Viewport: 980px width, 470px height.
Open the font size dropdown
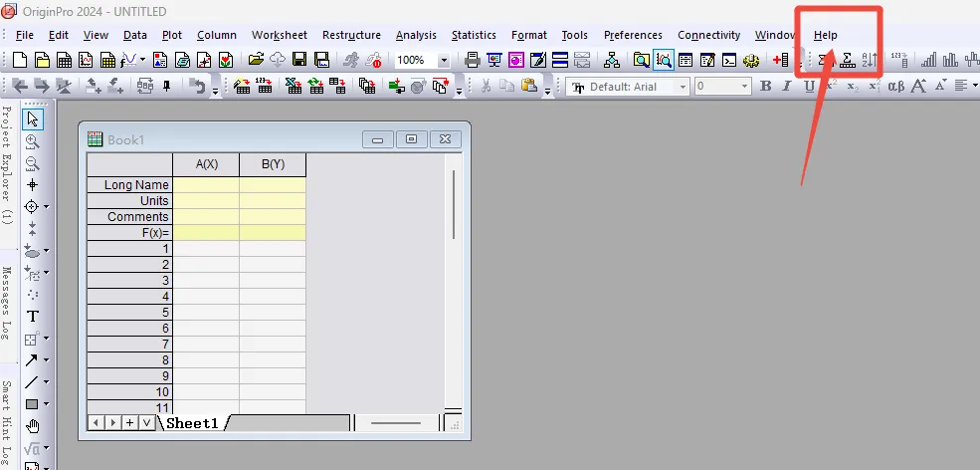pyautogui.click(x=744, y=87)
